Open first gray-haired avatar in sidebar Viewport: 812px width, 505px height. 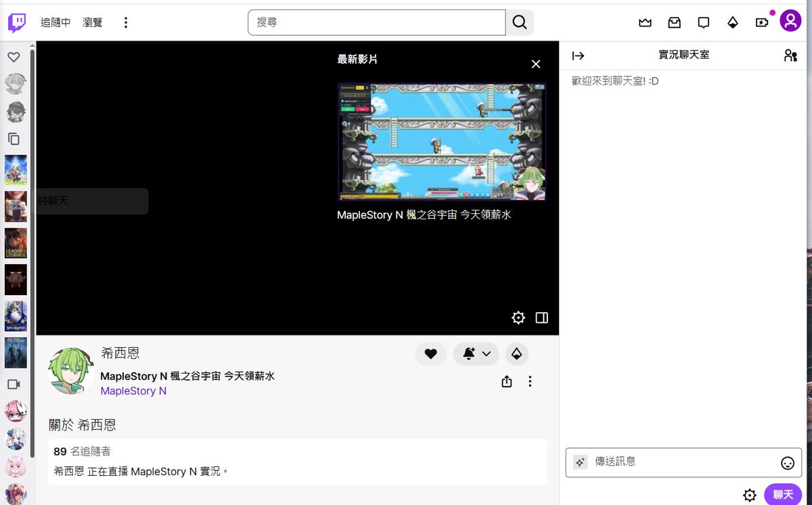coord(16,84)
